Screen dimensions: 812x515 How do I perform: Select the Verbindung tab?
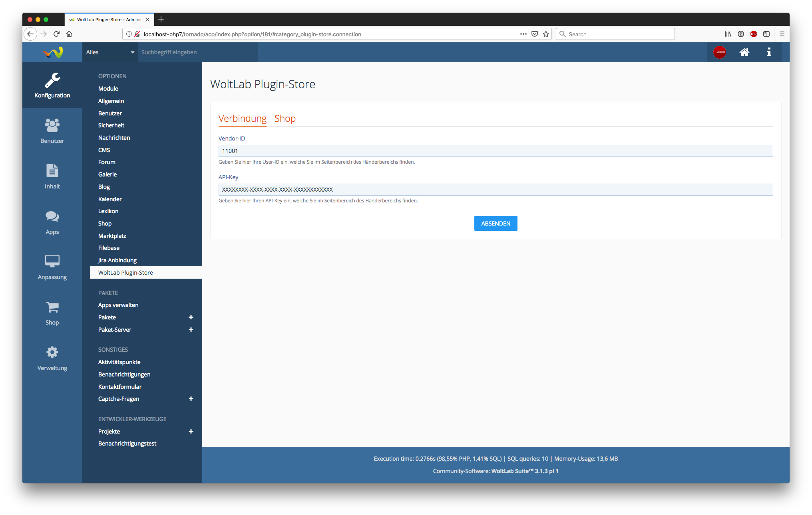[242, 119]
